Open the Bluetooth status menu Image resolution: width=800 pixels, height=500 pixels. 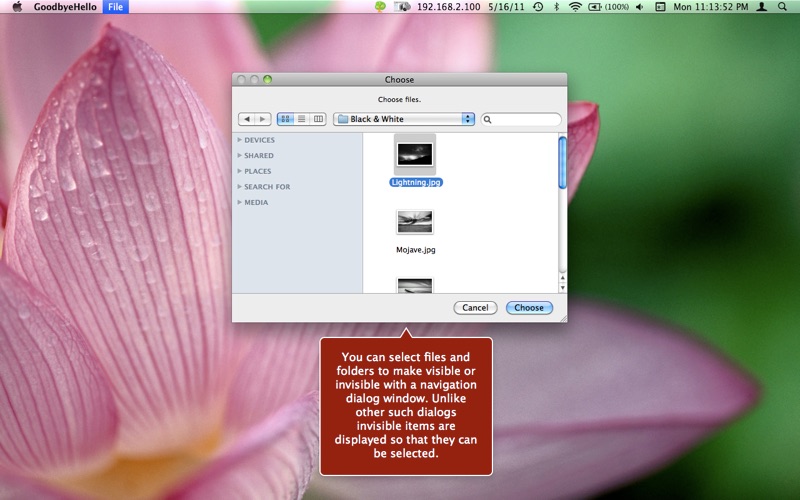(x=557, y=7)
